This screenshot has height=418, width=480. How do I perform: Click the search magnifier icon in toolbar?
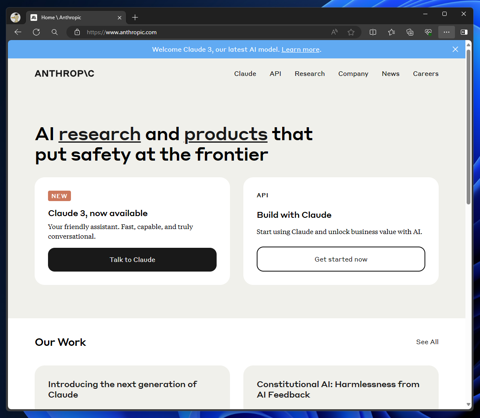(55, 32)
